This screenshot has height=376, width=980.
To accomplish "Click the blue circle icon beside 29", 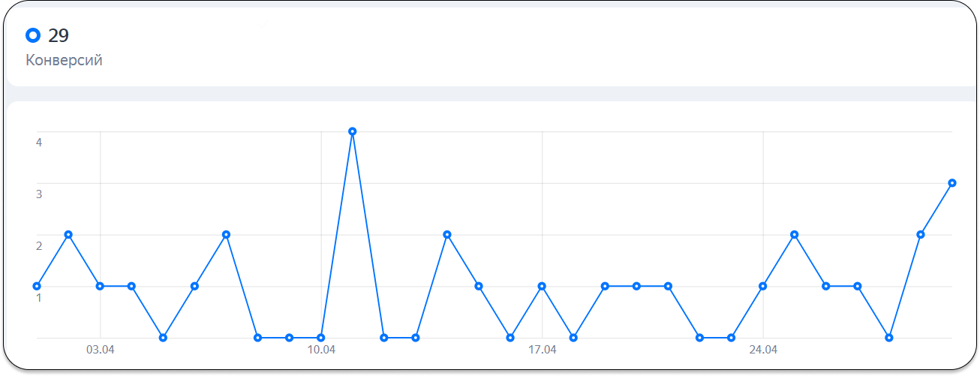I will click(33, 35).
